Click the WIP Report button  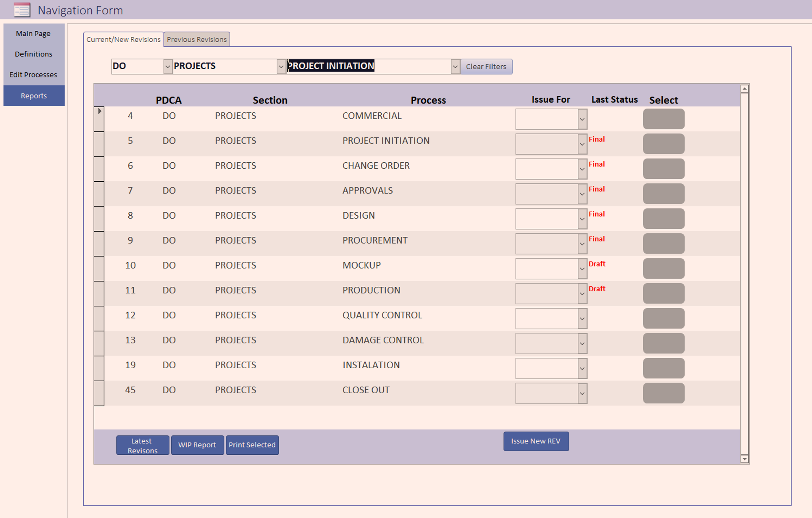pyautogui.click(x=197, y=445)
